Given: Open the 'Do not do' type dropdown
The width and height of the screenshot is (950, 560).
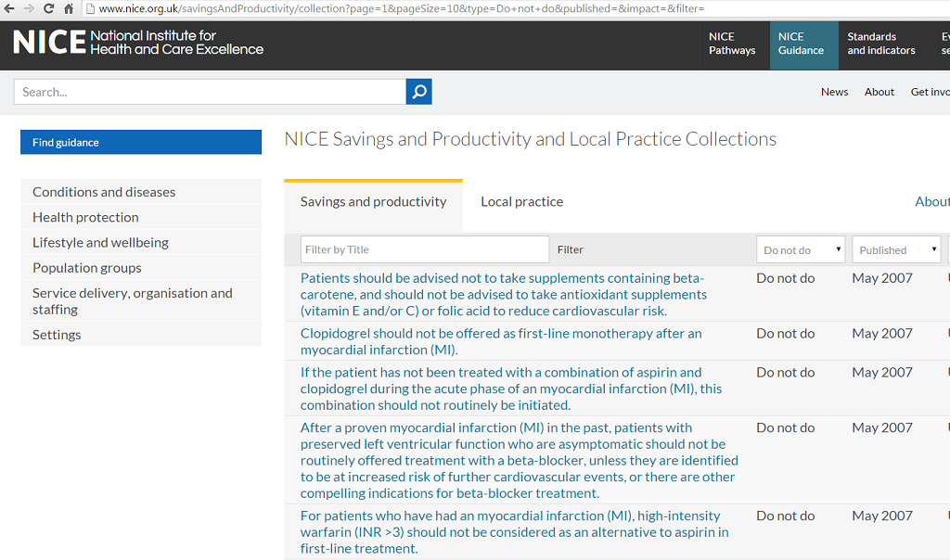Looking at the screenshot, I should pyautogui.click(x=801, y=250).
